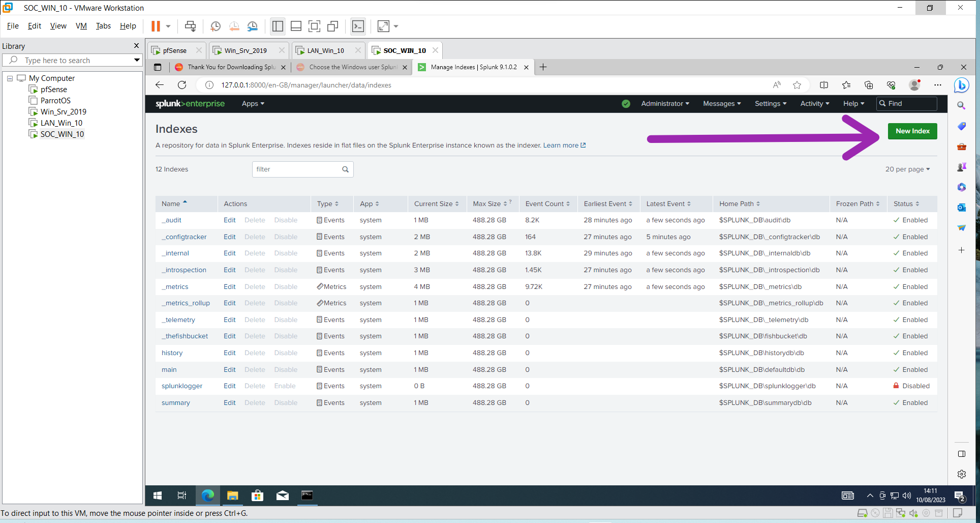
Task: Open the main index link
Action: tap(169, 370)
